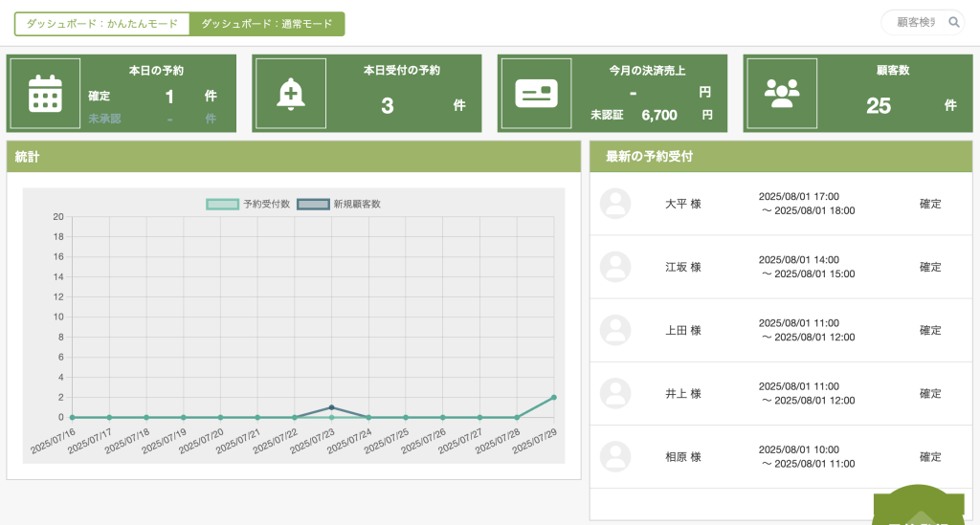
Task: Click the 6,700 unverified amount
Action: (x=659, y=115)
